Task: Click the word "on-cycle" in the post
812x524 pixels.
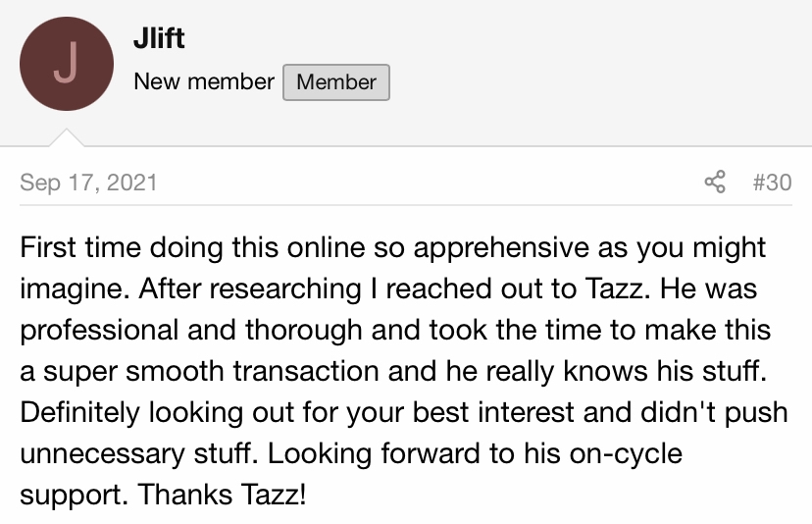Action: [626, 454]
